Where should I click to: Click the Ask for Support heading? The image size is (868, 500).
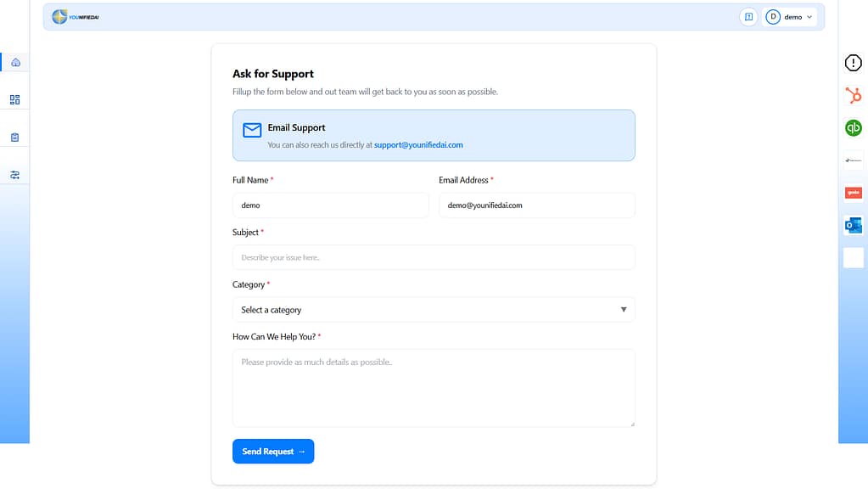(273, 74)
